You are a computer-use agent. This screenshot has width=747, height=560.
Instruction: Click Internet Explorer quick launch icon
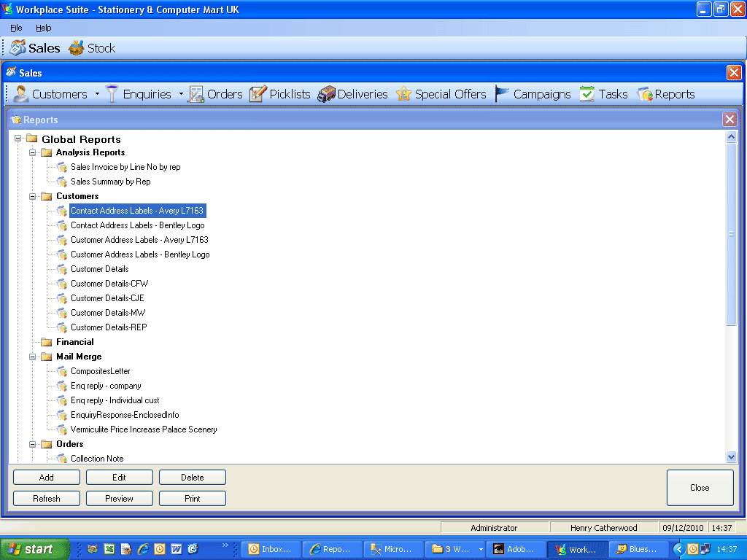(x=142, y=549)
